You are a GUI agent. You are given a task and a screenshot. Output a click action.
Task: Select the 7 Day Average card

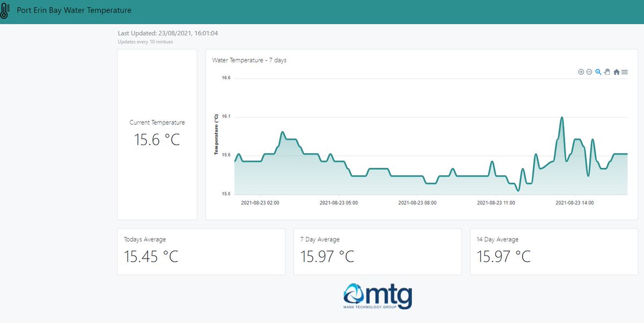point(377,251)
